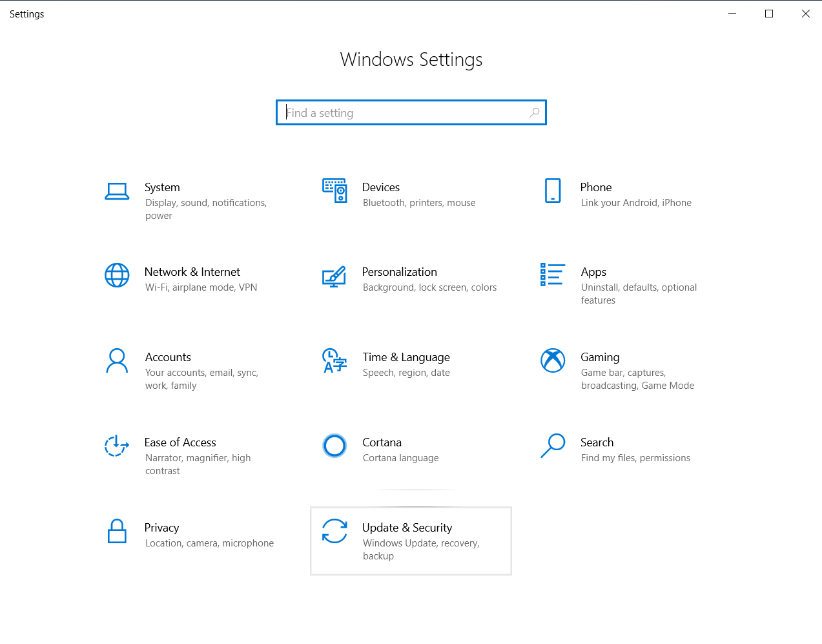
Task: Click the Devices keyboard and speaker icon
Action: pyautogui.click(x=334, y=191)
